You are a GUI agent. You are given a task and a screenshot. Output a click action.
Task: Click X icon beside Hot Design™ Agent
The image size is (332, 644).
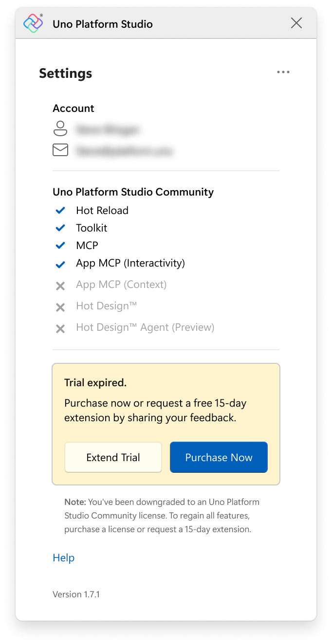pyautogui.click(x=60, y=329)
